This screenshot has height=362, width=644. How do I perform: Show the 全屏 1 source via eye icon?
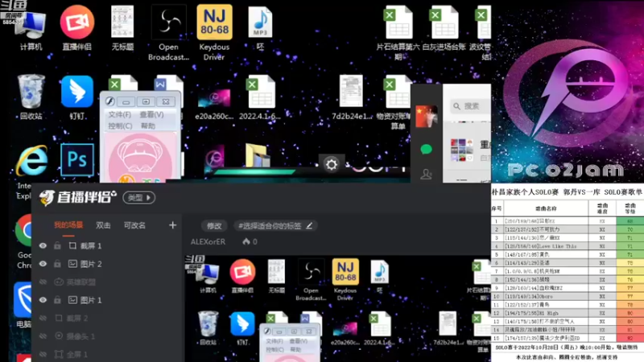[43, 354]
